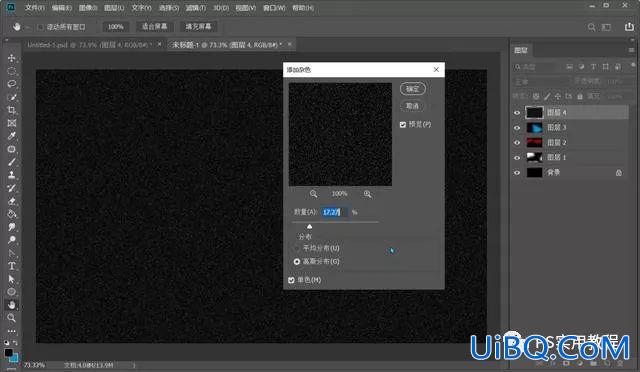Select the Horizontal Type tool
This screenshot has width=640, height=372.
tap(11, 266)
